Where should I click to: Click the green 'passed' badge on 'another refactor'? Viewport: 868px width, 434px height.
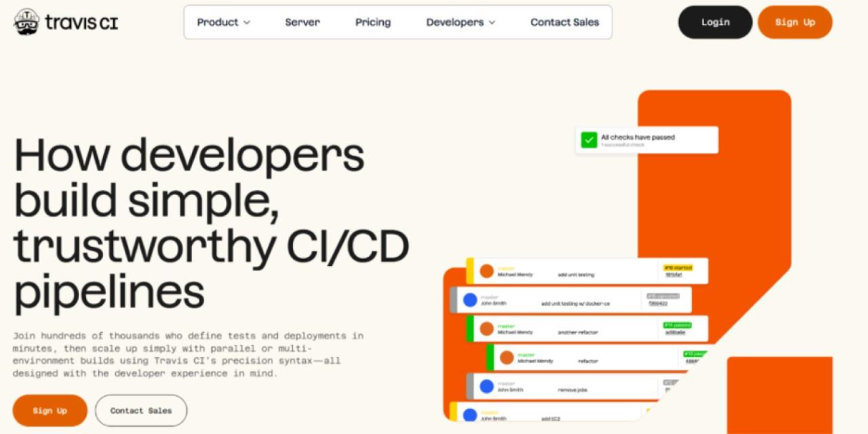click(678, 325)
